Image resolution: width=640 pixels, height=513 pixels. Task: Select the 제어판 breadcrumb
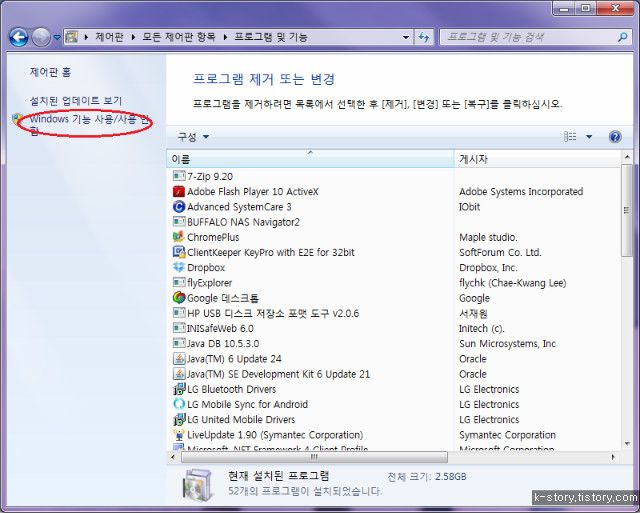109,37
